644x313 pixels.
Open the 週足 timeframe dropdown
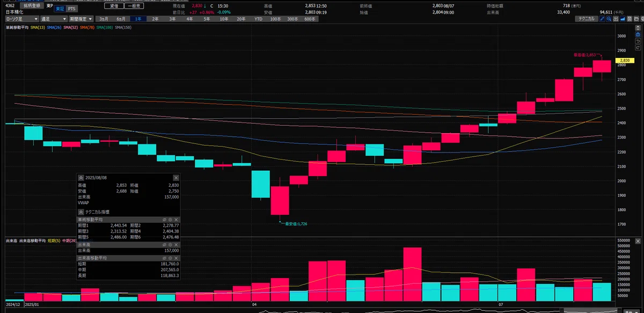(54, 19)
